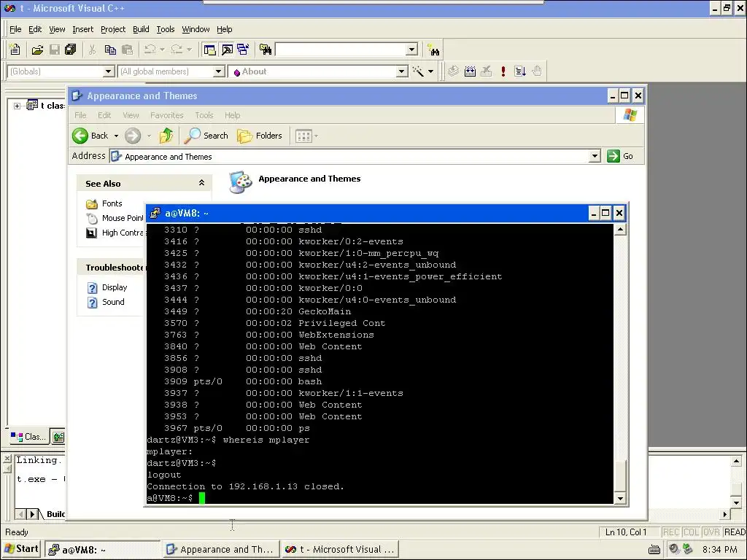Click the Build icon in build toolbar
This screenshot has width=747, height=560.
pyautogui.click(x=470, y=71)
